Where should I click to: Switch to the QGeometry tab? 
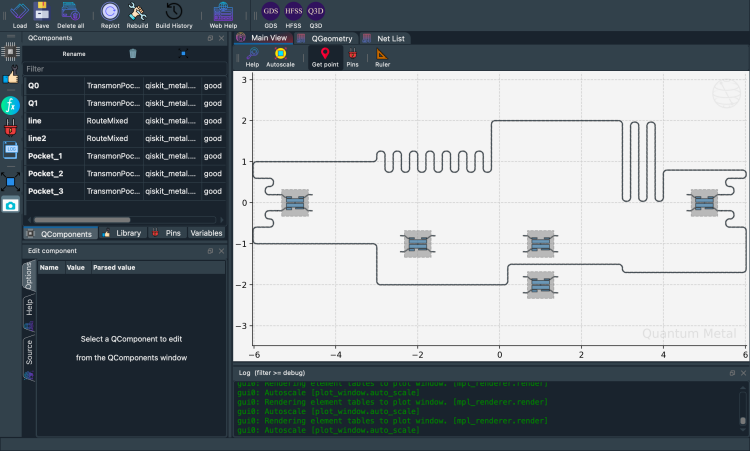[x=326, y=38]
